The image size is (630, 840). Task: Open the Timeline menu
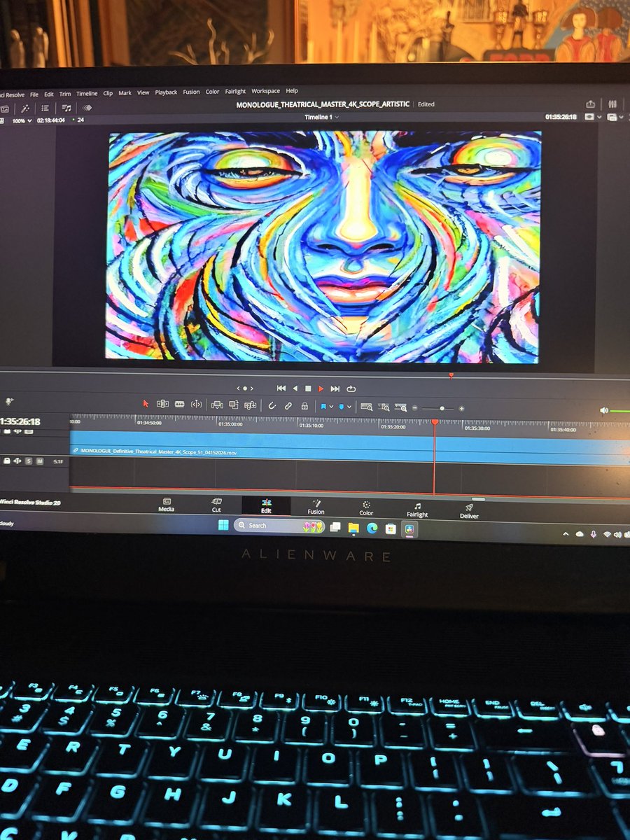coord(87,93)
